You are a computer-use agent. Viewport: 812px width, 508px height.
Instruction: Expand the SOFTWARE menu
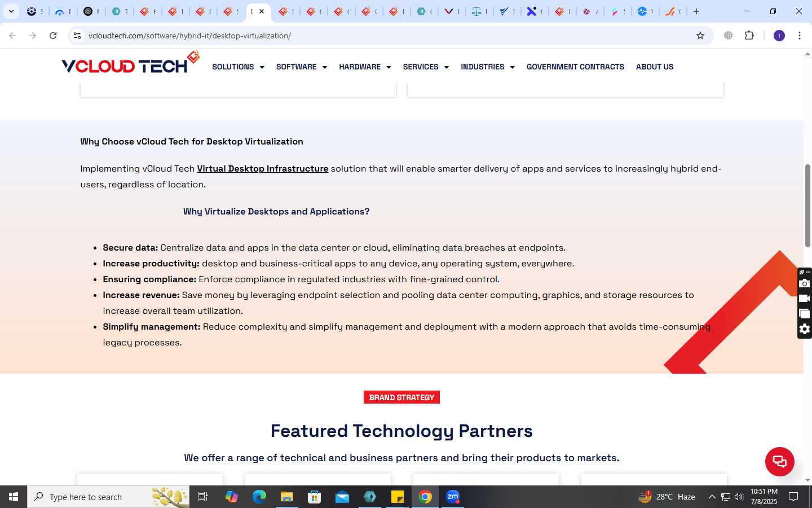click(x=302, y=67)
